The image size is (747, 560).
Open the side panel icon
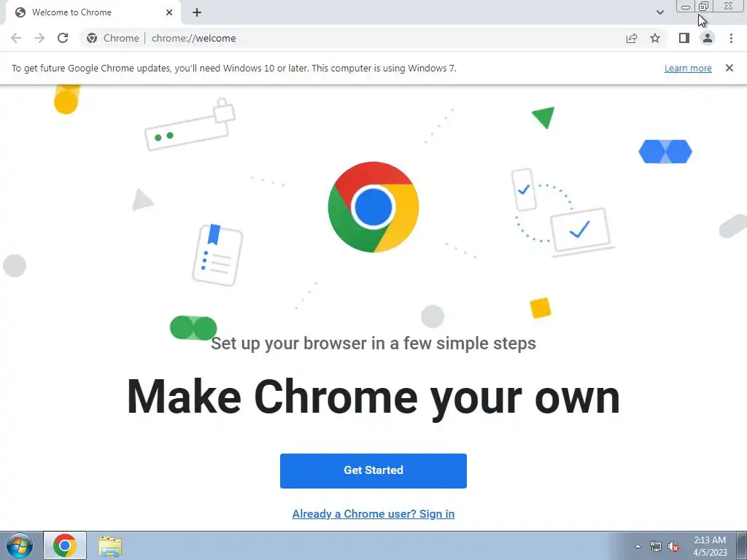click(x=684, y=38)
